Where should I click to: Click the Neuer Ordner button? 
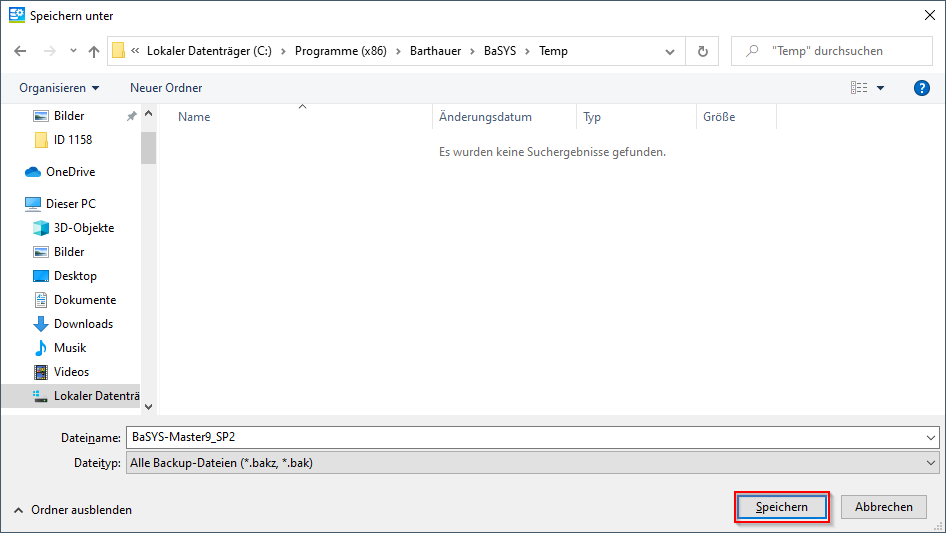tap(166, 88)
